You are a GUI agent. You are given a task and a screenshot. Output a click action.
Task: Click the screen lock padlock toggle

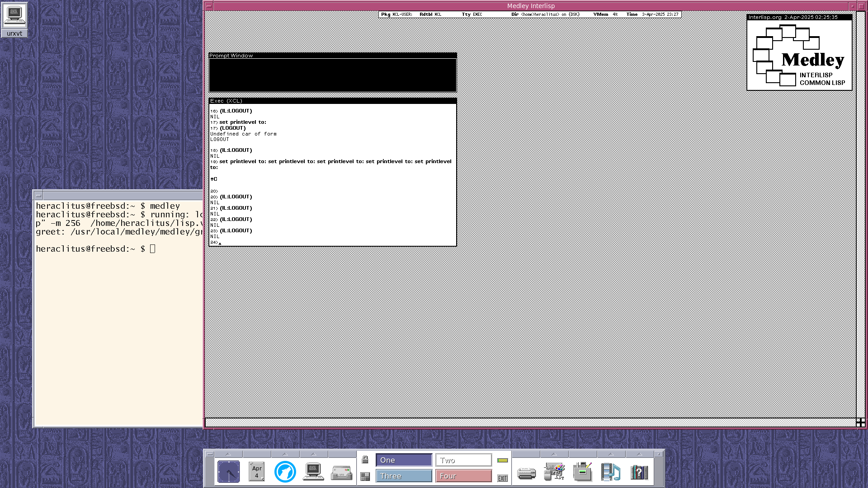tap(365, 460)
